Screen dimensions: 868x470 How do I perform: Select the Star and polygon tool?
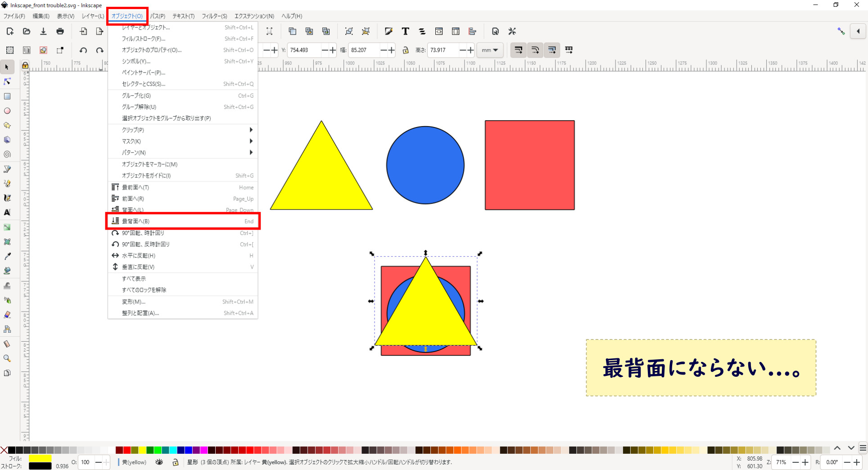(7, 125)
